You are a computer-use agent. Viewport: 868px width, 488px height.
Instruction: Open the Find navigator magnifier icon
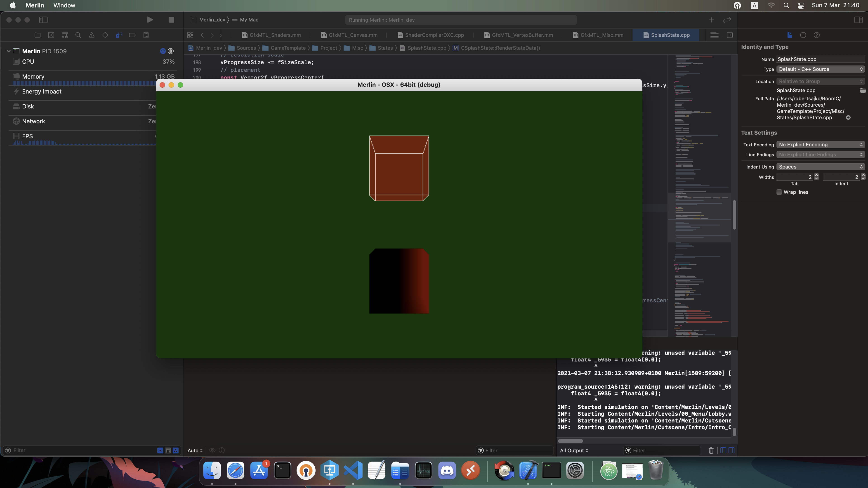pyautogui.click(x=78, y=35)
